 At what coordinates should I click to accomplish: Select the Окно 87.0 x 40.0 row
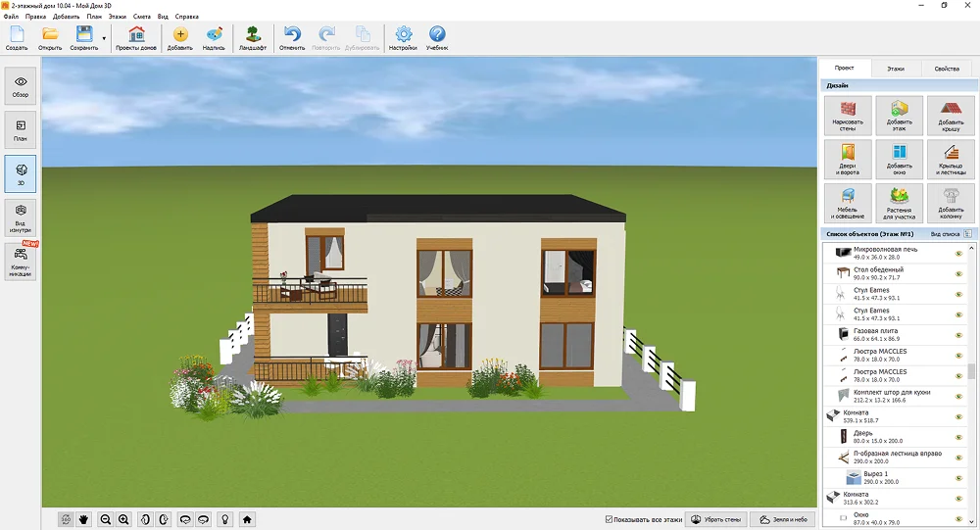click(x=895, y=518)
